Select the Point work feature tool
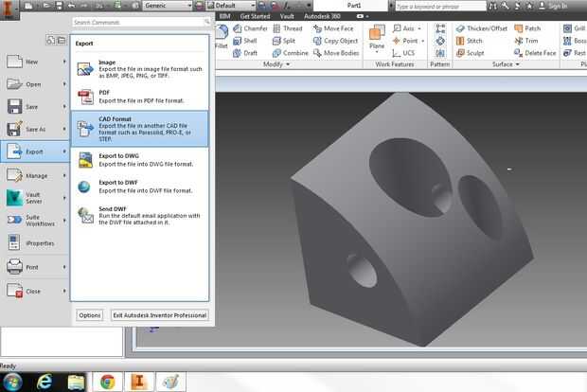587x392 pixels. [405, 41]
